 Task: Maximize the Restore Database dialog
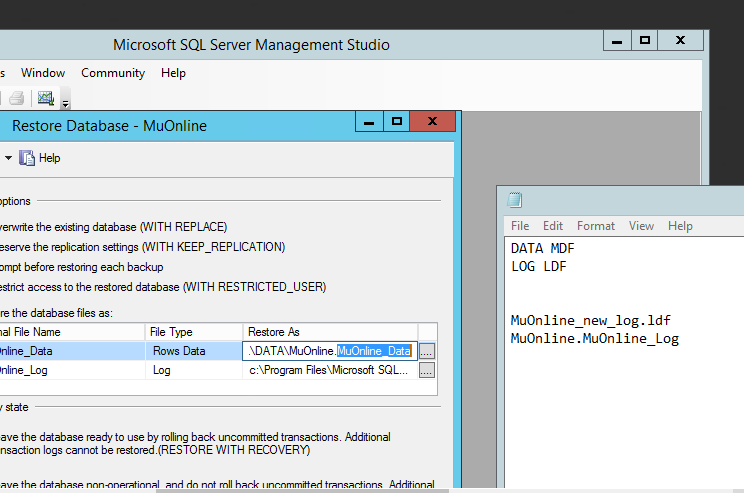(x=397, y=122)
